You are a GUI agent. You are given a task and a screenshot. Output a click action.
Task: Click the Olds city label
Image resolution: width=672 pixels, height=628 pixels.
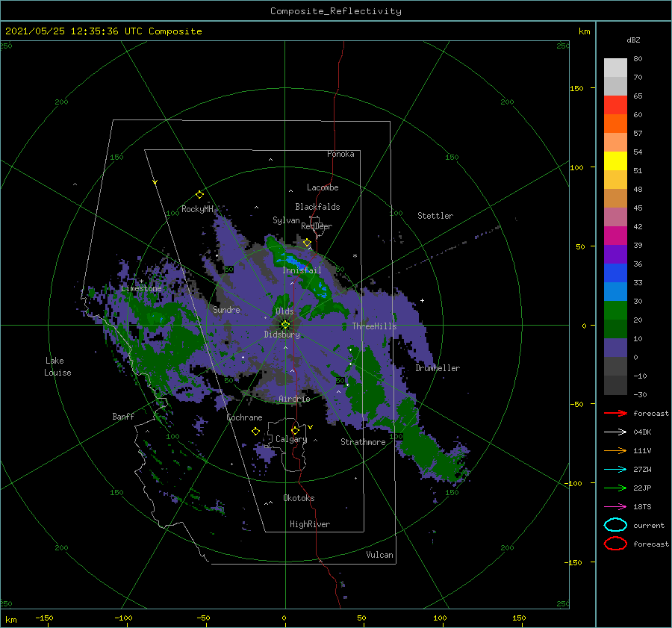tap(284, 311)
